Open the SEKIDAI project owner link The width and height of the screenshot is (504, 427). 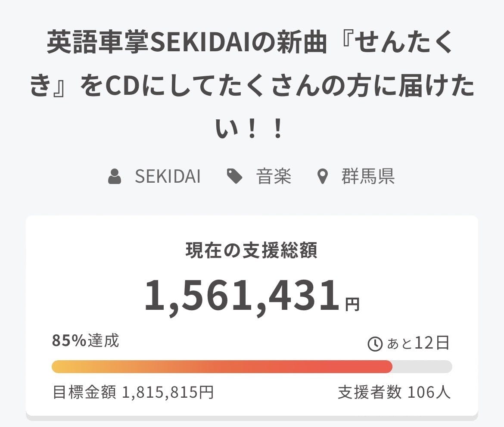coord(168,177)
